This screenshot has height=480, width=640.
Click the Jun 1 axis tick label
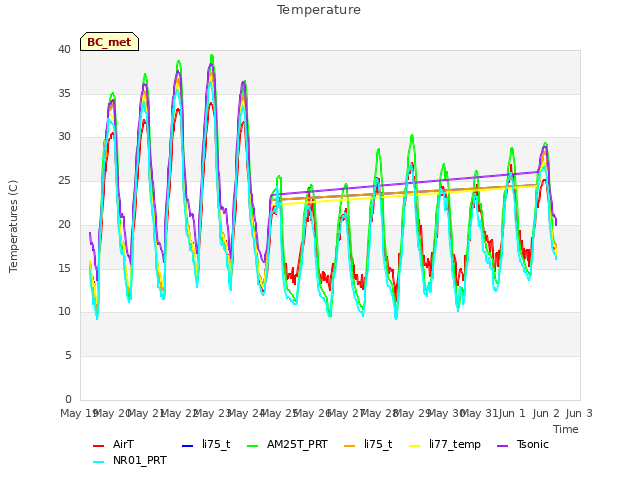click(512, 413)
